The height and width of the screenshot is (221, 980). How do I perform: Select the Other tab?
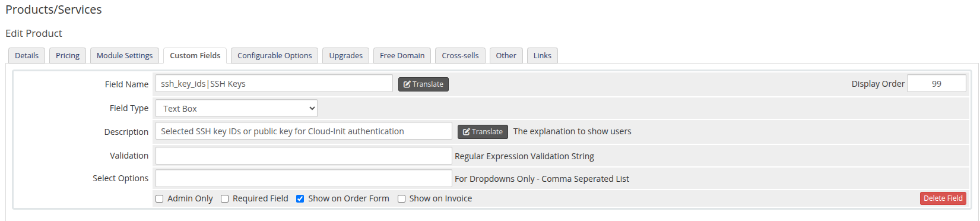pos(506,55)
